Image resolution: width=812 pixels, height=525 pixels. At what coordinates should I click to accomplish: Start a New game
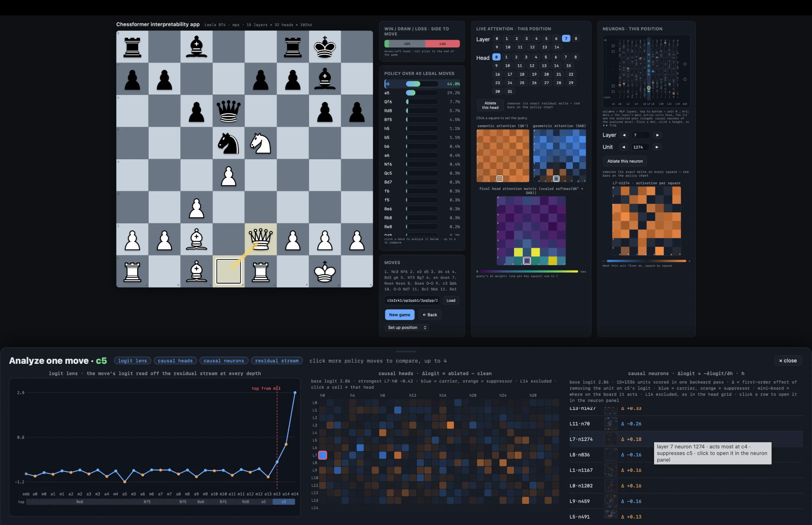(400, 315)
